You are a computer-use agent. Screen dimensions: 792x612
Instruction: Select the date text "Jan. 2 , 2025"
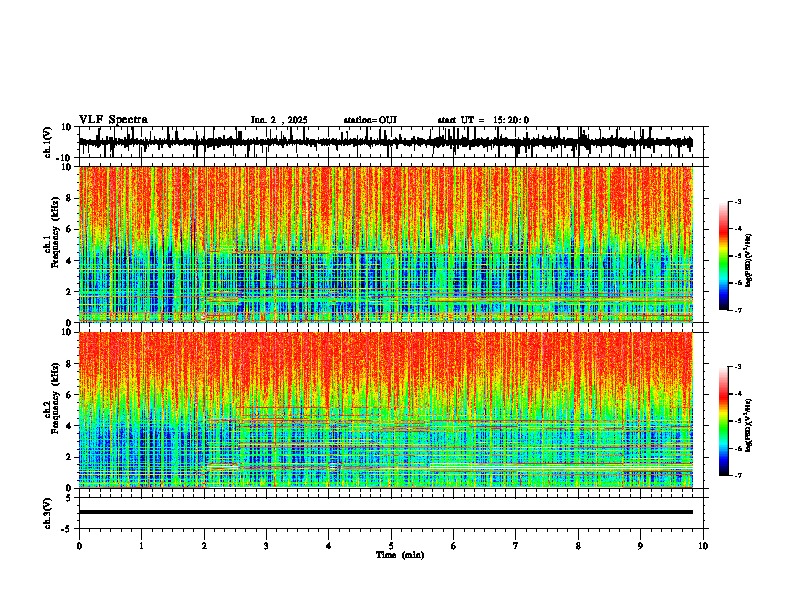[279, 120]
